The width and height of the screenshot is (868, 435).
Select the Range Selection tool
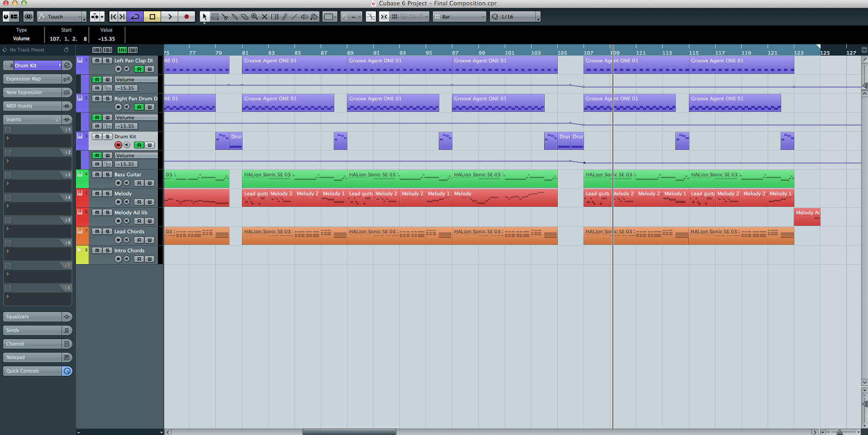pyautogui.click(x=215, y=17)
